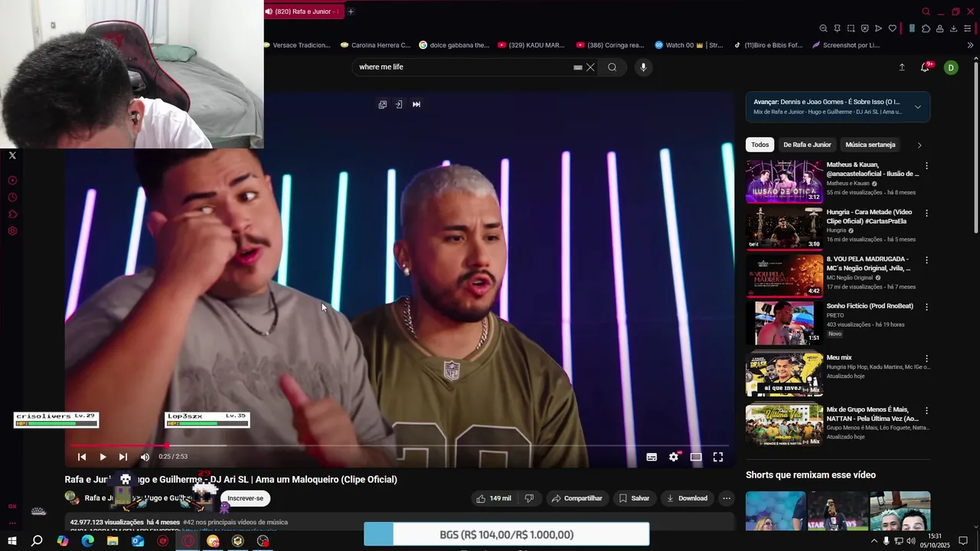The image size is (980, 551).
Task: Open the green D account avatar
Action: pos(951,67)
